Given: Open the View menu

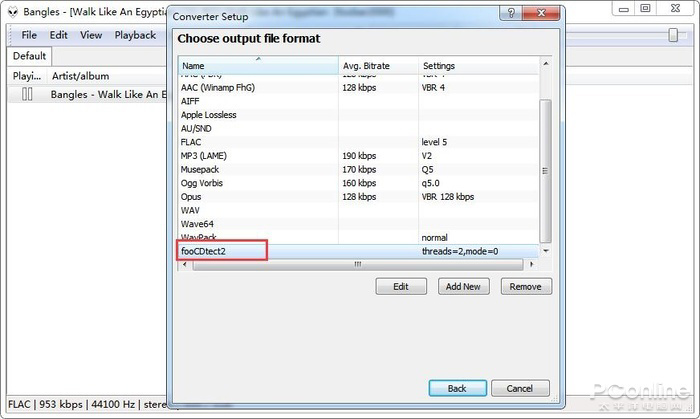Looking at the screenshot, I should [91, 35].
